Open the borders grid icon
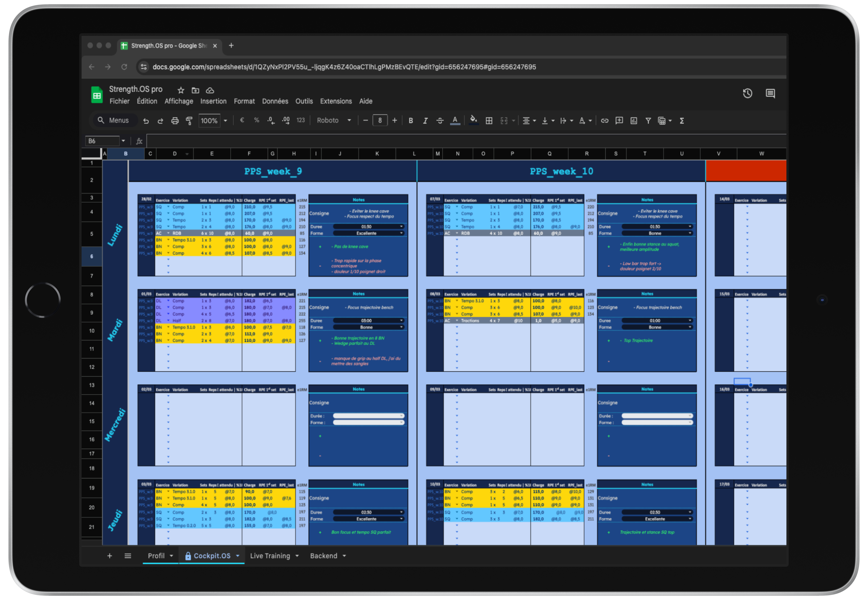 click(489, 121)
